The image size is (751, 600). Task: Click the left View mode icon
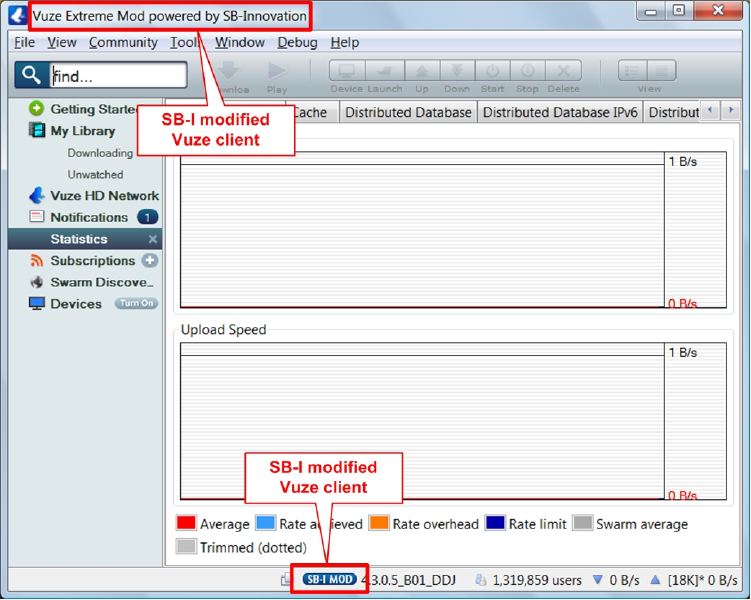coord(633,70)
